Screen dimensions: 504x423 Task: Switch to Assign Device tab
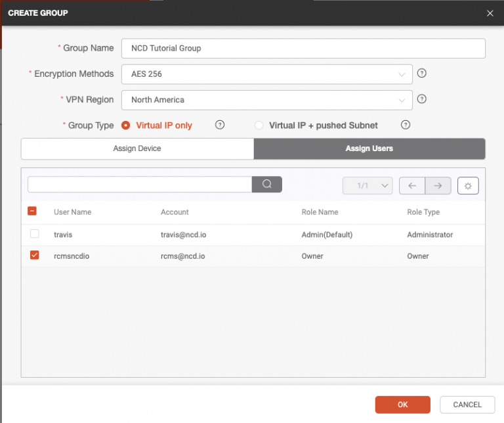(137, 148)
